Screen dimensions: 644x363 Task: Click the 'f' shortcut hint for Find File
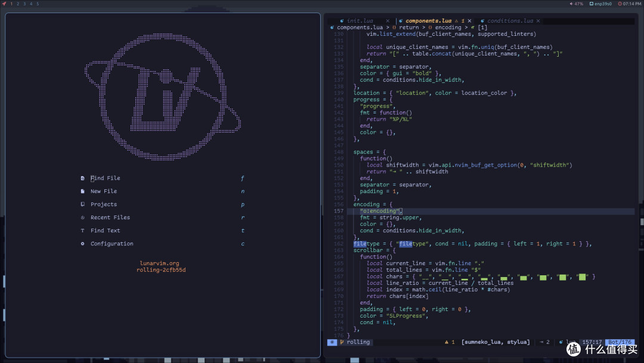[x=242, y=178]
